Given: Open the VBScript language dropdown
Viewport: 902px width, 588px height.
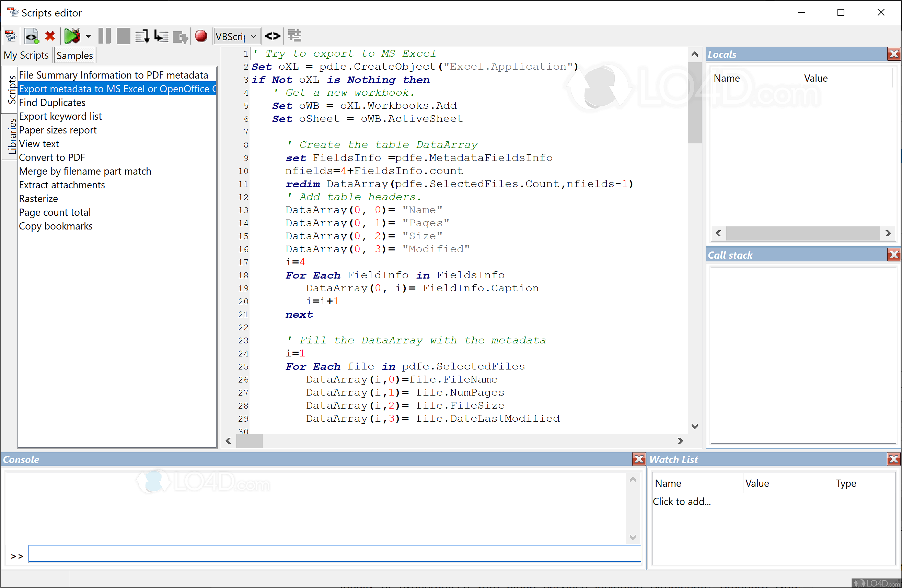Looking at the screenshot, I should (237, 36).
